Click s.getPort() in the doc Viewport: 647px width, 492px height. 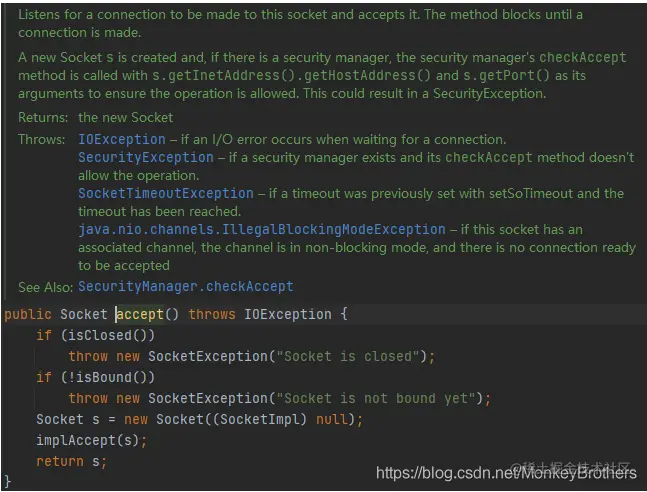click(506, 76)
